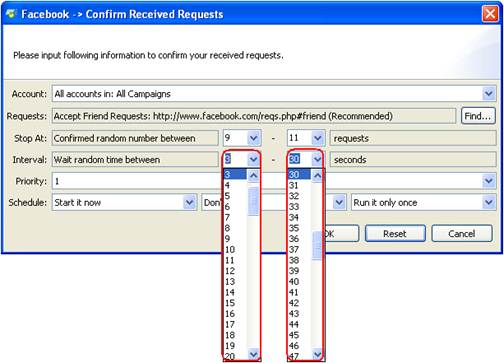
Task: Click the right interval list scrollbar thumb
Action: (317, 246)
